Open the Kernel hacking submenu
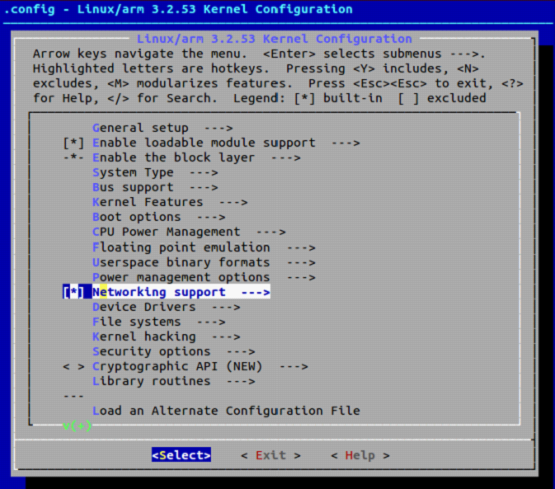Image resolution: width=555 pixels, height=489 pixels. [166, 336]
